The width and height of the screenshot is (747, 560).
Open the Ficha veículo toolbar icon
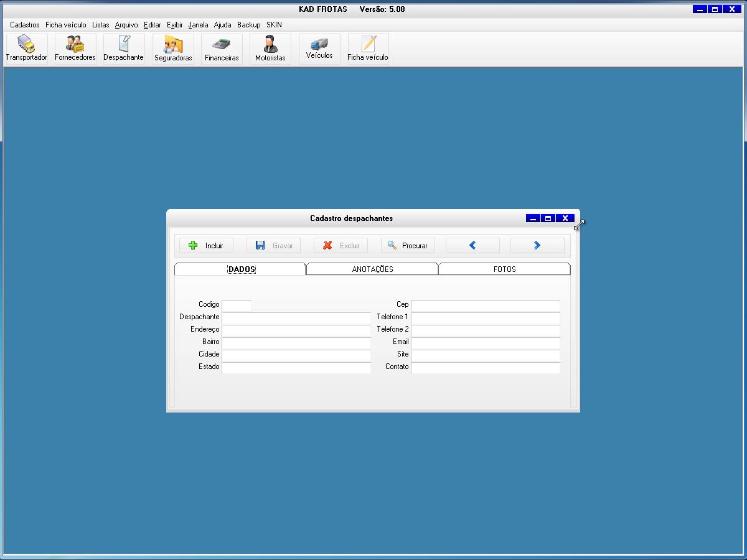point(368,49)
